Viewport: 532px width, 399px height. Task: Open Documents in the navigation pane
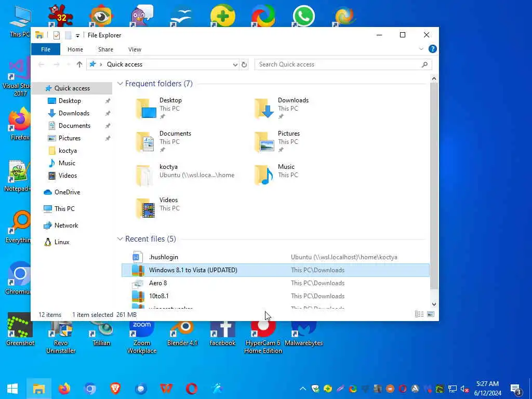point(74,126)
